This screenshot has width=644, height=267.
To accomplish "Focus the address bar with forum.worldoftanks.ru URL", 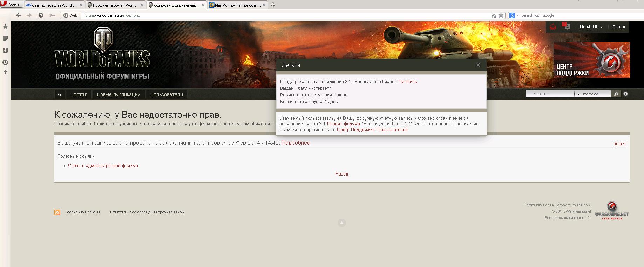I will (286, 15).
